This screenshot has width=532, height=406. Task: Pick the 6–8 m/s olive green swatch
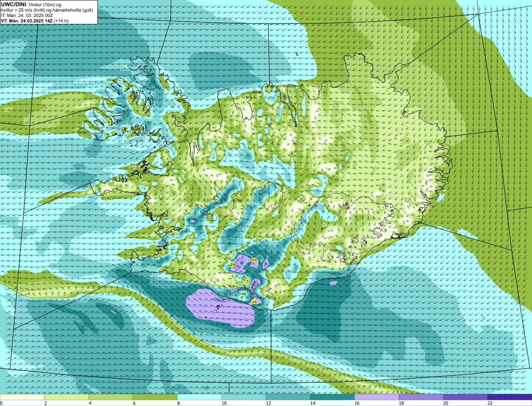click(x=155, y=397)
